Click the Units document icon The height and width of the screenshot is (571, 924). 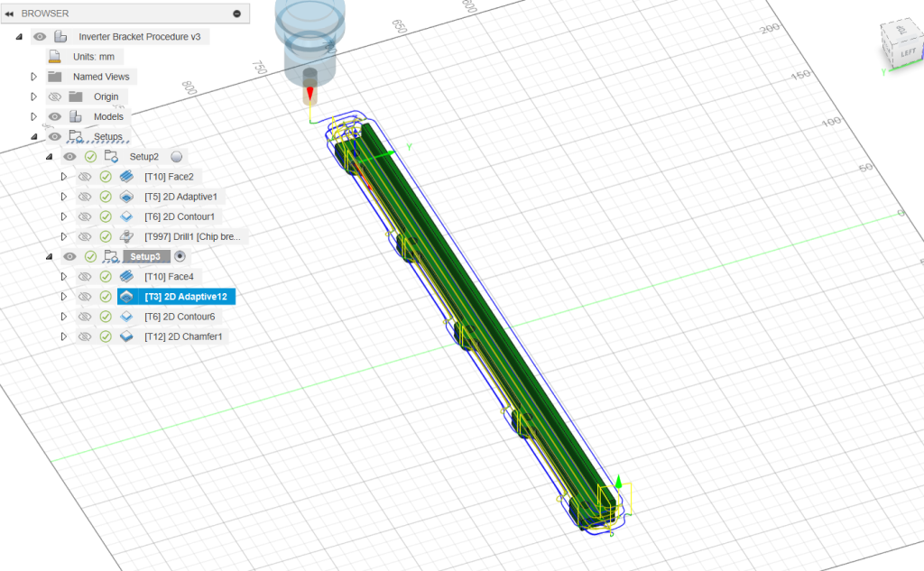click(55, 57)
